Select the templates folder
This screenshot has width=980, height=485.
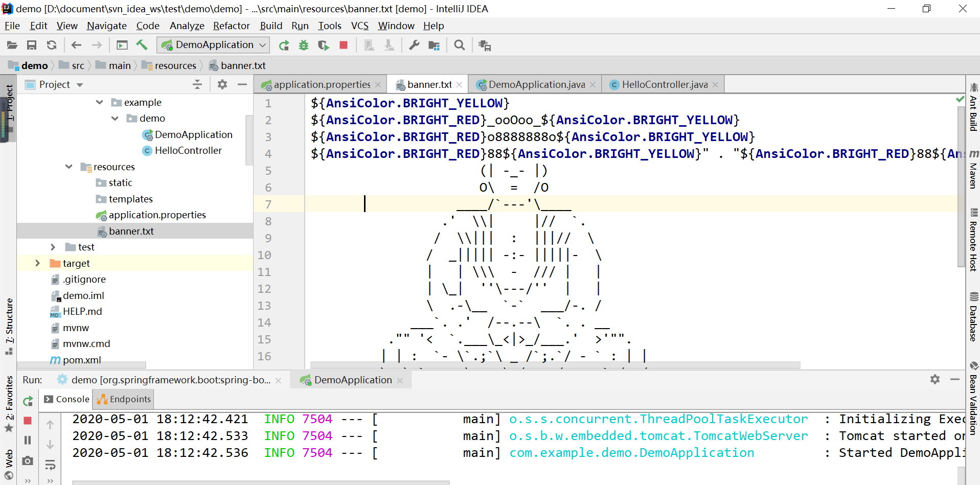124,199
